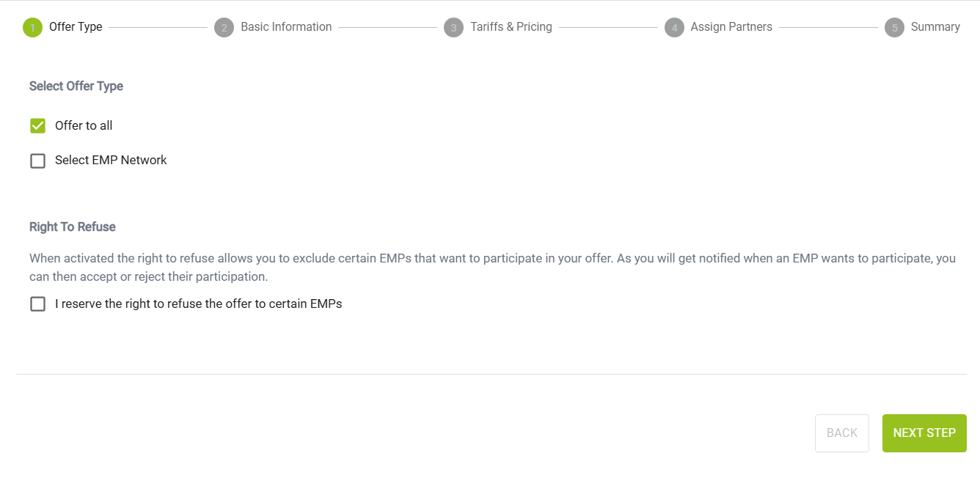Viewport: 980px width, 478px height.
Task: Click the 'I reserve the right' label text
Action: pyautogui.click(x=198, y=304)
